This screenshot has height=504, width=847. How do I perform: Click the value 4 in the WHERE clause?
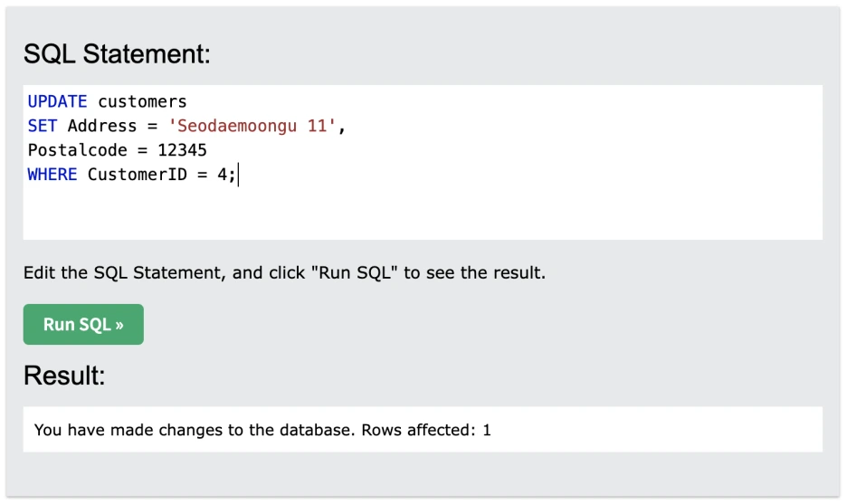(x=222, y=175)
